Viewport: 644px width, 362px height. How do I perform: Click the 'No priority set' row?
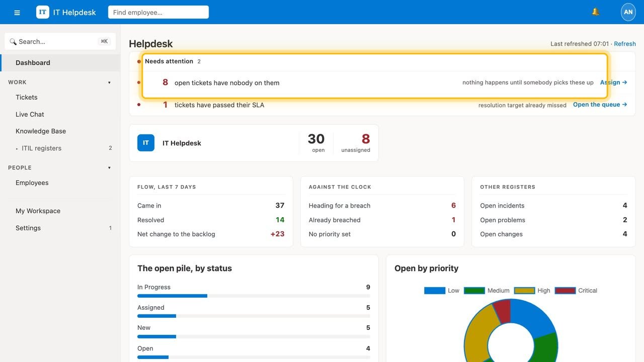coord(382,234)
